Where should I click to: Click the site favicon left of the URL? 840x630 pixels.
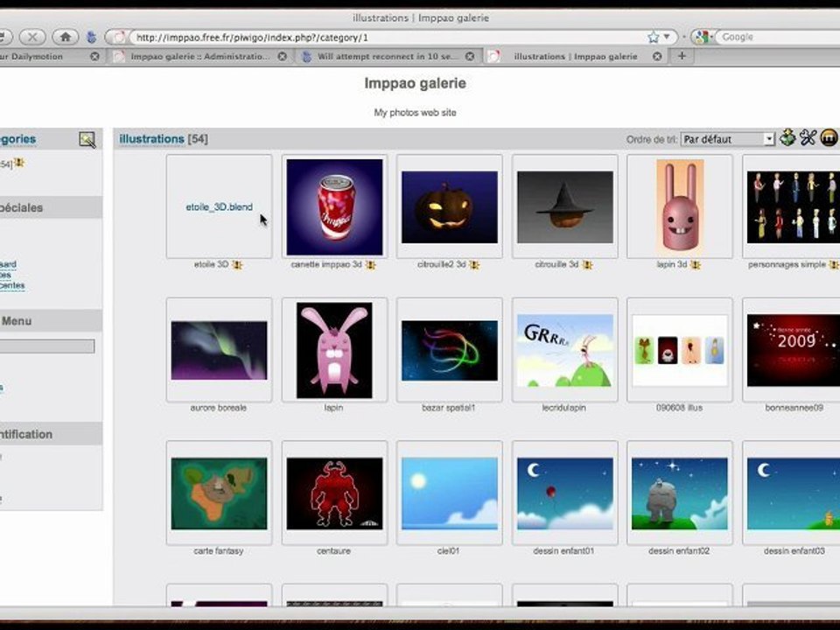[119, 37]
